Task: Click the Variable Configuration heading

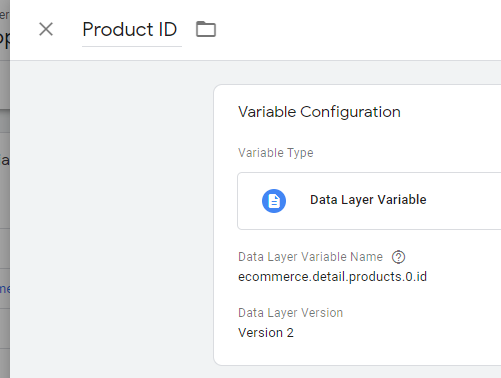Action: click(x=319, y=112)
